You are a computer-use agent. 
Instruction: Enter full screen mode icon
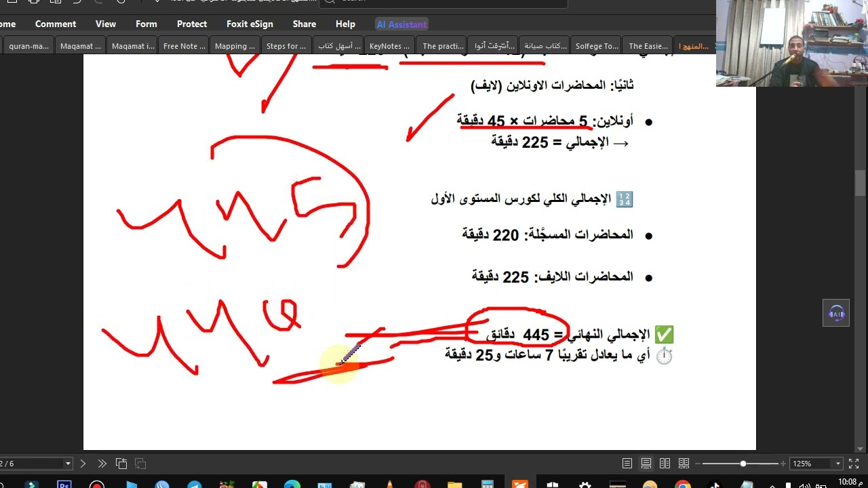coord(854,464)
